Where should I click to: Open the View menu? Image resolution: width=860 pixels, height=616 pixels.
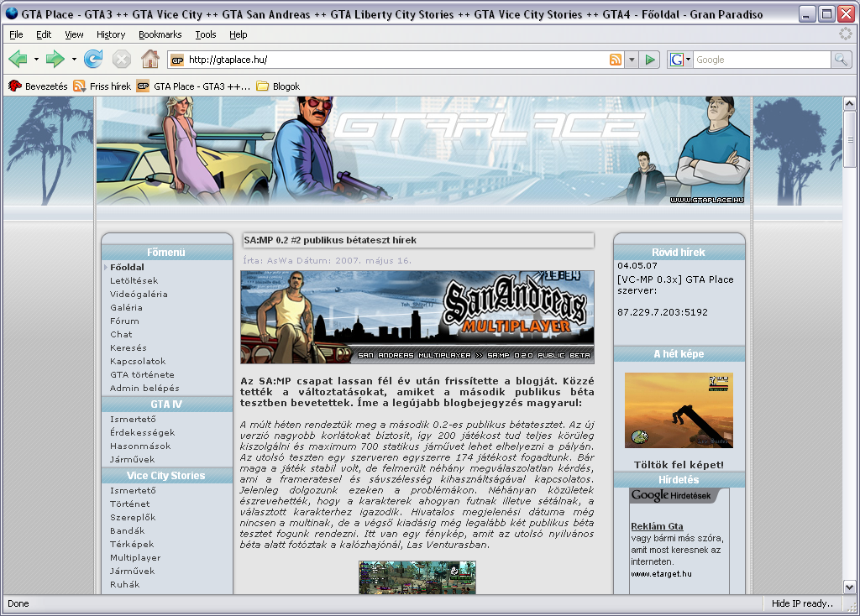tap(74, 34)
